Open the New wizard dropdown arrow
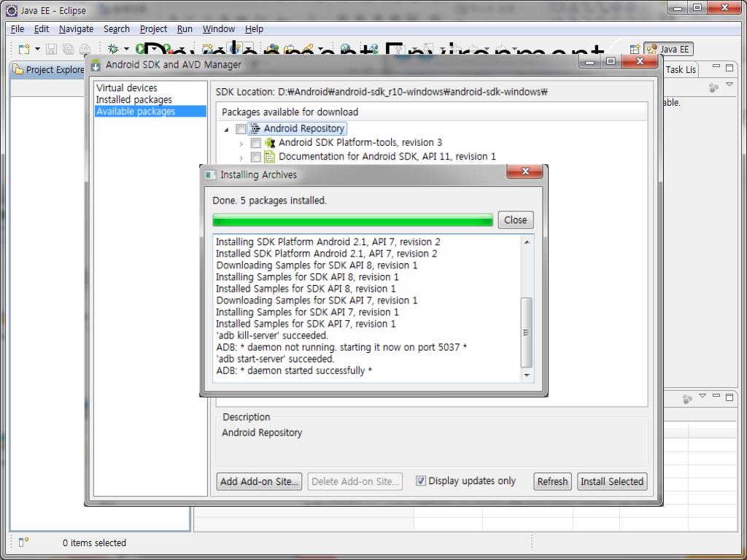747x560 pixels. [37, 49]
